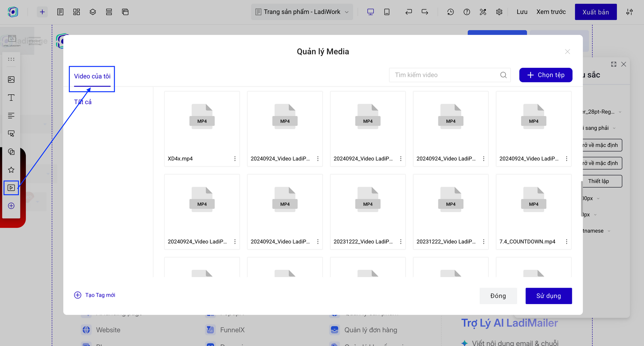The image size is (644, 346).
Task: Select the text tool icon
Action: [11, 98]
